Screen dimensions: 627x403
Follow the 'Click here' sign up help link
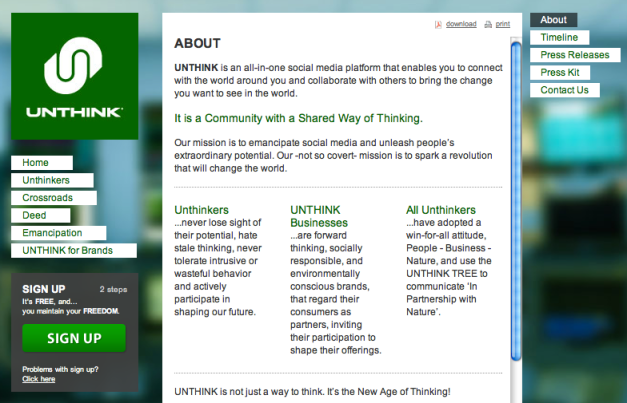[x=39, y=379]
